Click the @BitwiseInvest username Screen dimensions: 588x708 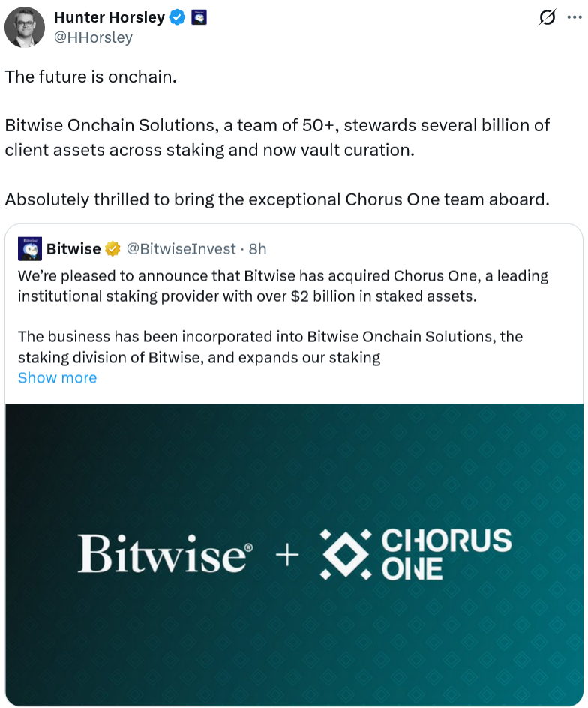(180, 248)
